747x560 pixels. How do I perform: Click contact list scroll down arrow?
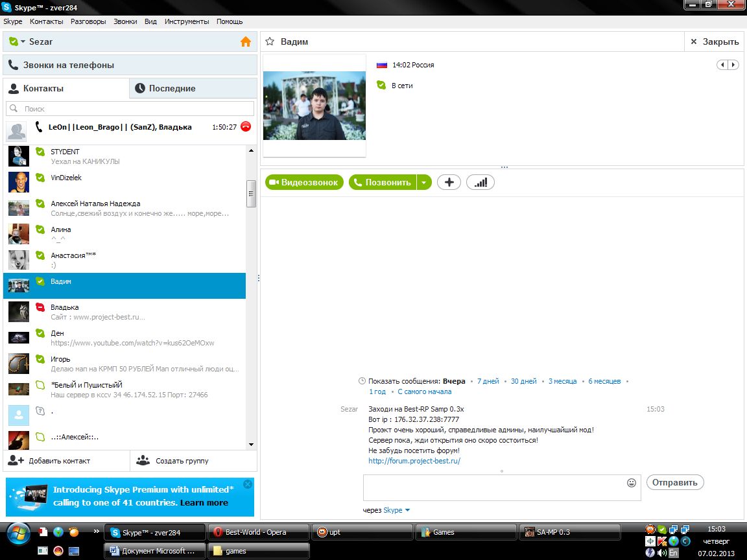click(251, 445)
